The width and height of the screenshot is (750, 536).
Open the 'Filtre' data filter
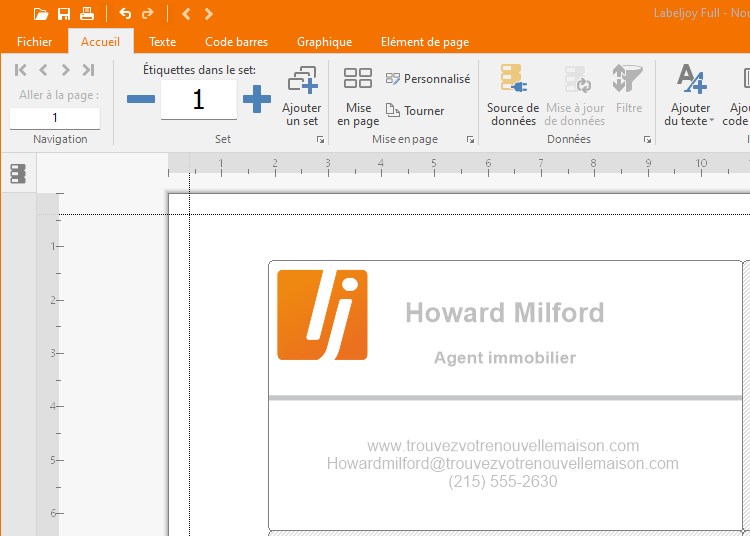pos(628,89)
